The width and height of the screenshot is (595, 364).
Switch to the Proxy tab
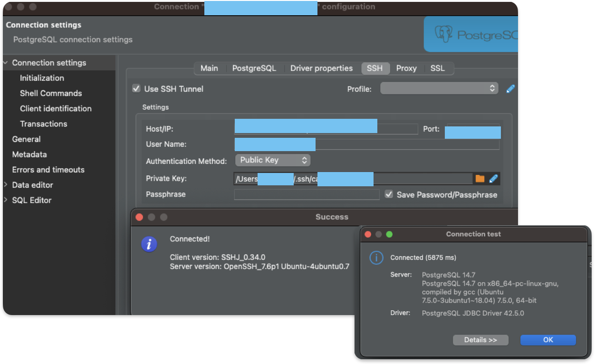tap(406, 68)
